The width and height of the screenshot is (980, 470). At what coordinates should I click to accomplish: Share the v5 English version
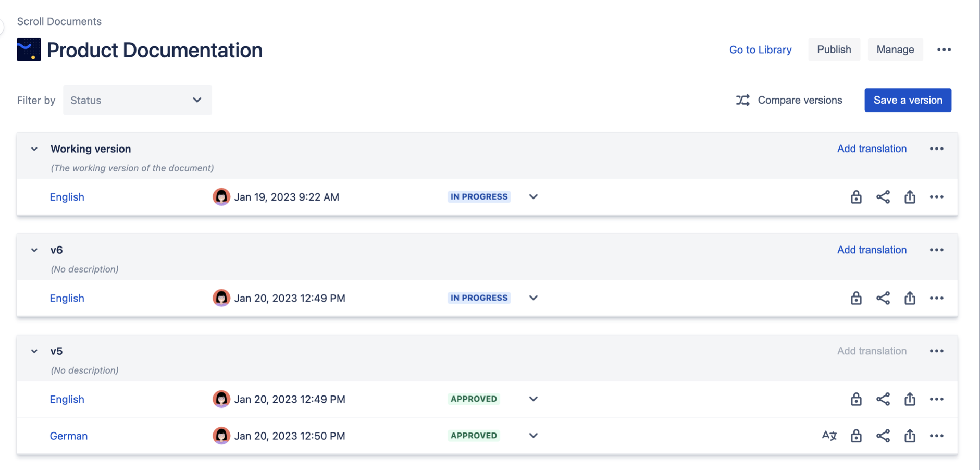pos(883,399)
